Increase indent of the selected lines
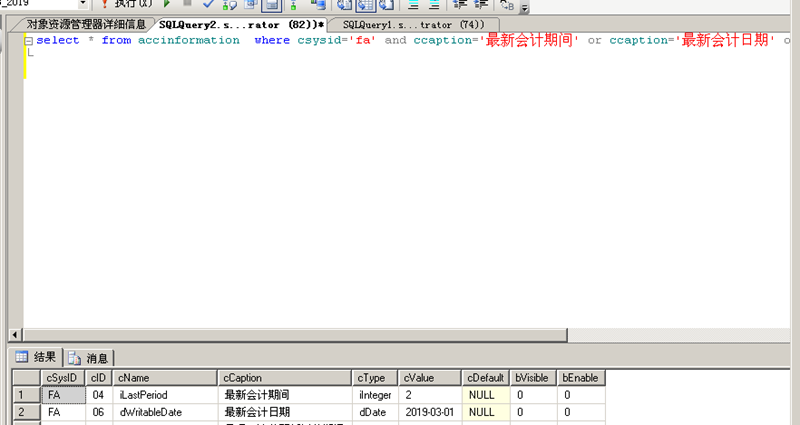This screenshot has width=800, height=425. (481, 5)
